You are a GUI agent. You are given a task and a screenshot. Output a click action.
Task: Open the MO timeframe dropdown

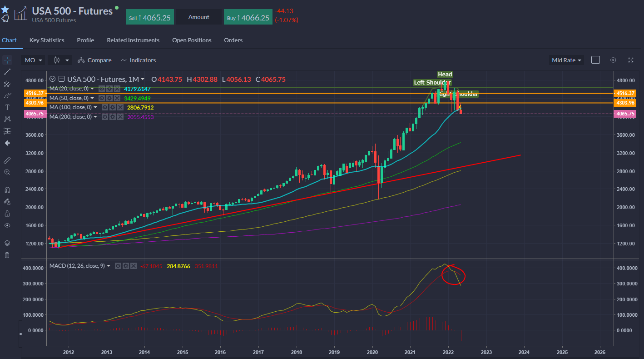[x=33, y=60]
